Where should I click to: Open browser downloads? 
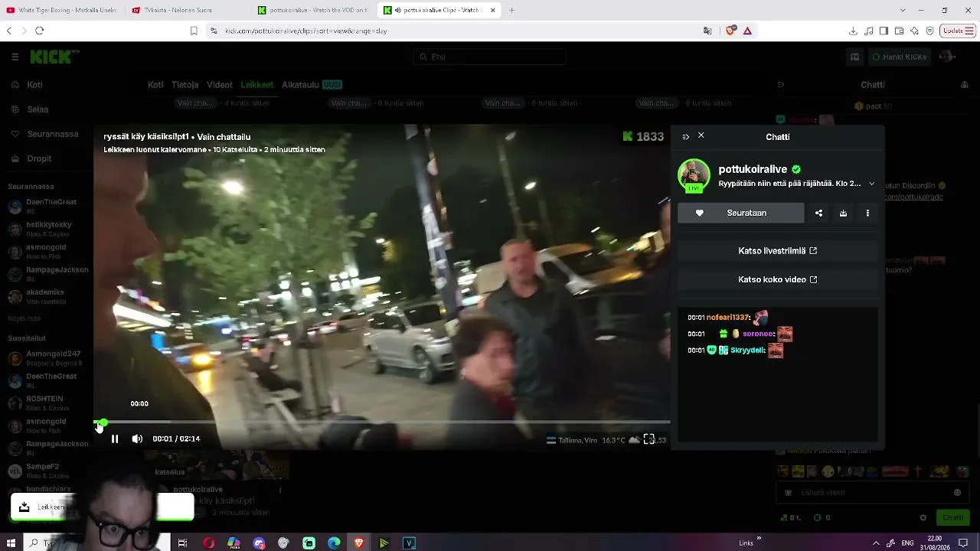(x=853, y=31)
